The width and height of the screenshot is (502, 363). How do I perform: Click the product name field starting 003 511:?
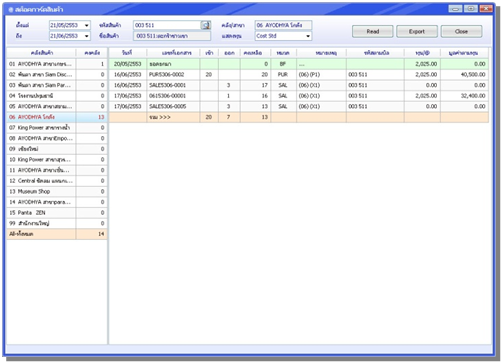(172, 36)
